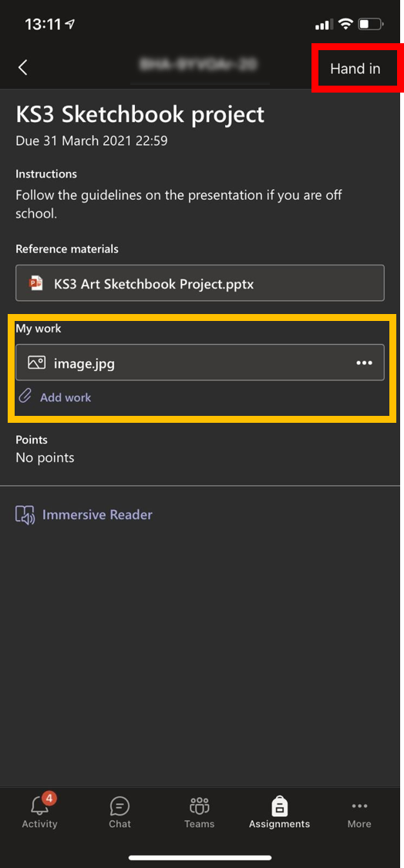The image size is (404, 868).
Task: Open the Teams tab
Action: pyautogui.click(x=199, y=812)
